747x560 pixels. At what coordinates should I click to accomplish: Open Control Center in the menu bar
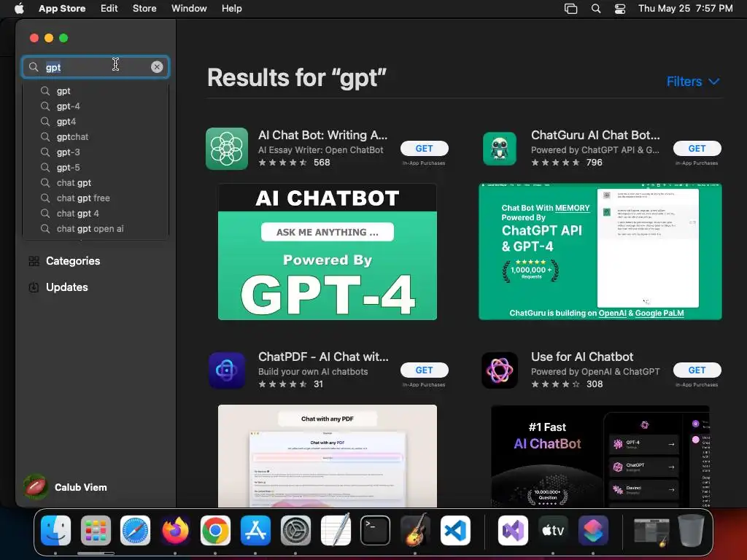[620, 9]
